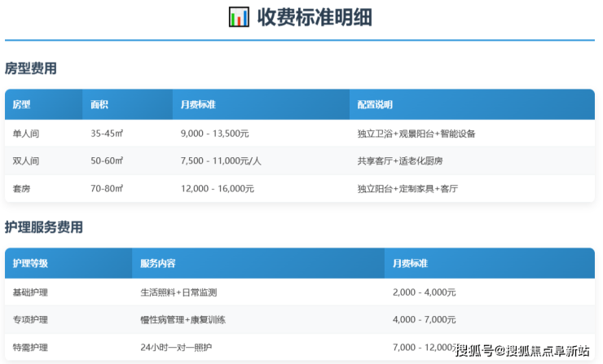
Task: Click the 护理等级 column header
Action: click(30, 264)
